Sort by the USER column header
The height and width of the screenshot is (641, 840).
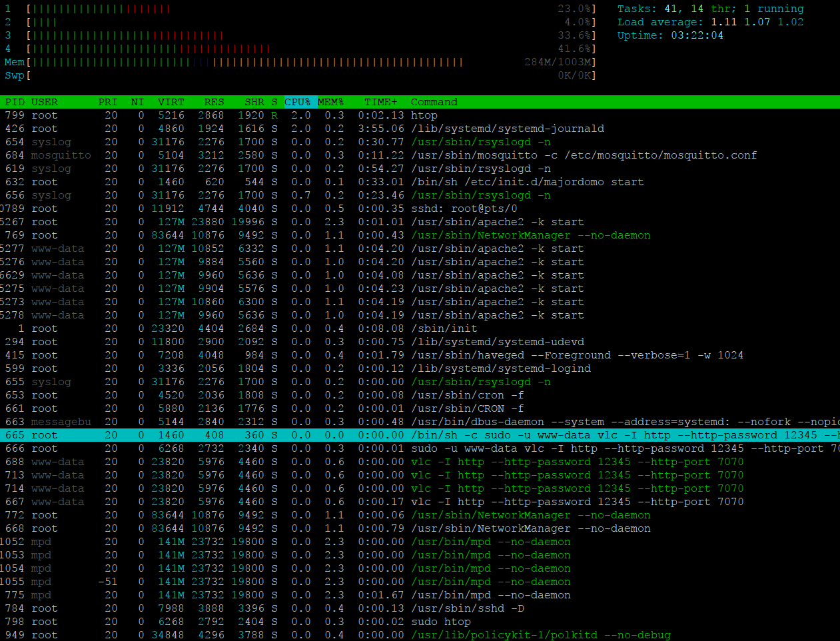(x=45, y=102)
